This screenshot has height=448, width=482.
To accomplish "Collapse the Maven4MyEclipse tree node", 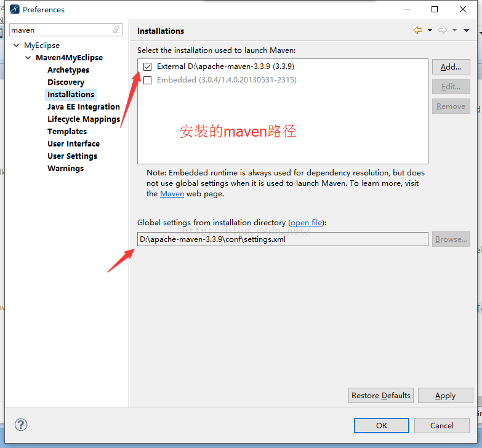I will pos(28,58).
